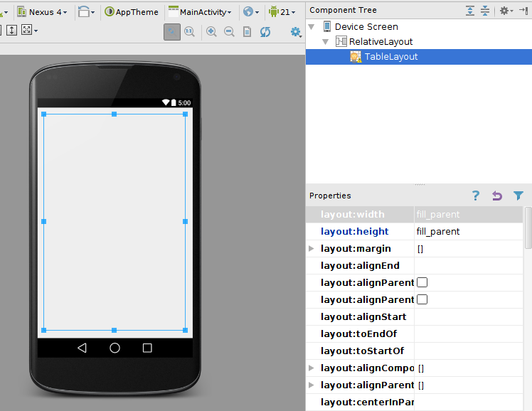The image size is (532, 411).
Task: Click the actual size 1:1 zoom icon
Action: (190, 32)
